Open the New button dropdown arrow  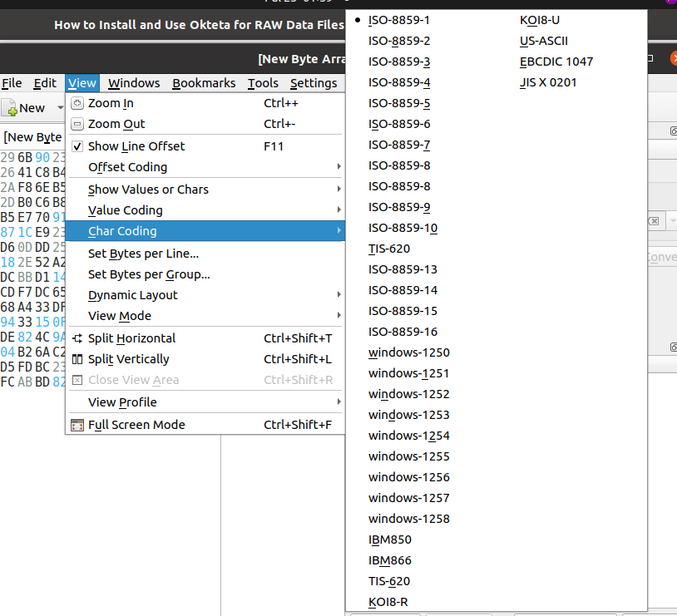(x=60, y=108)
